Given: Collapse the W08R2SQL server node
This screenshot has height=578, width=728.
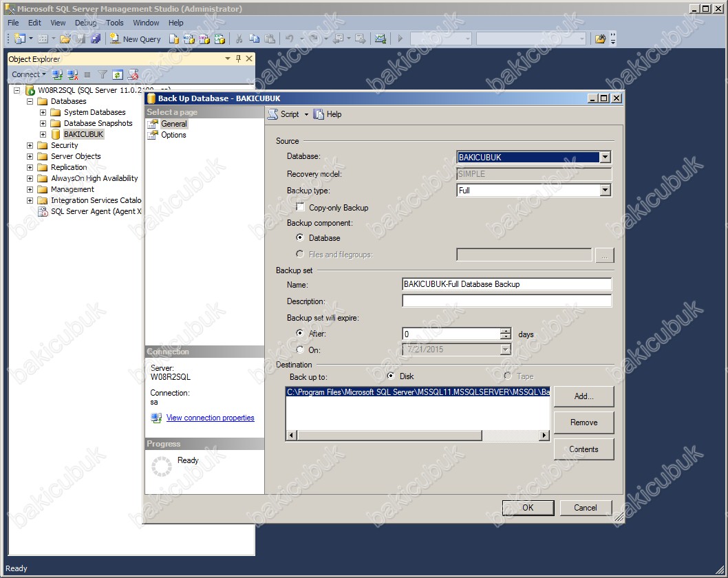Looking at the screenshot, I should [x=17, y=91].
